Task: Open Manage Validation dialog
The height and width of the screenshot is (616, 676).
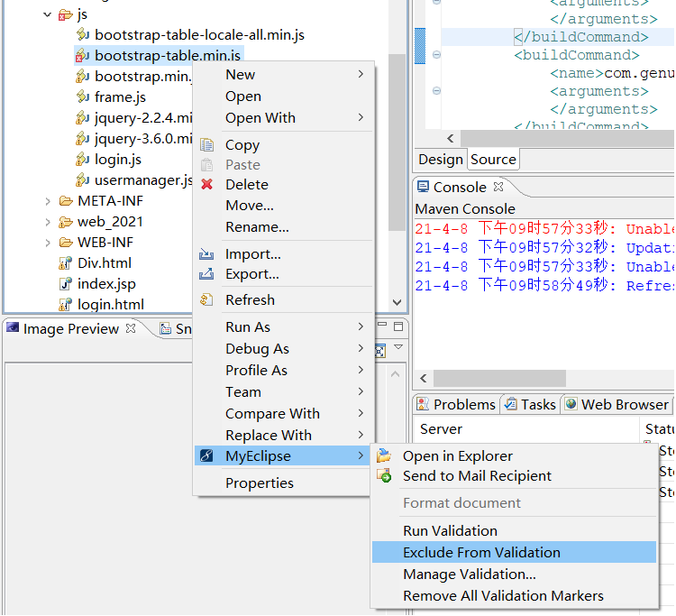Action: (x=515, y=574)
